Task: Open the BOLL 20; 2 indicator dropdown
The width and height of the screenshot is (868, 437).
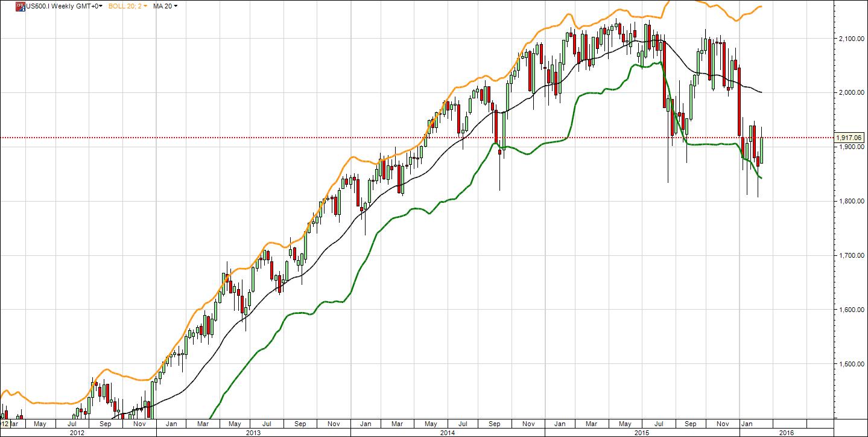Action: pyautogui.click(x=128, y=5)
